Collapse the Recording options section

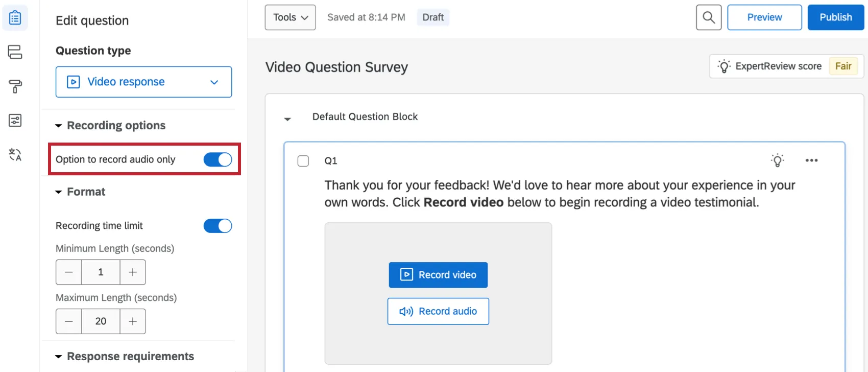59,126
